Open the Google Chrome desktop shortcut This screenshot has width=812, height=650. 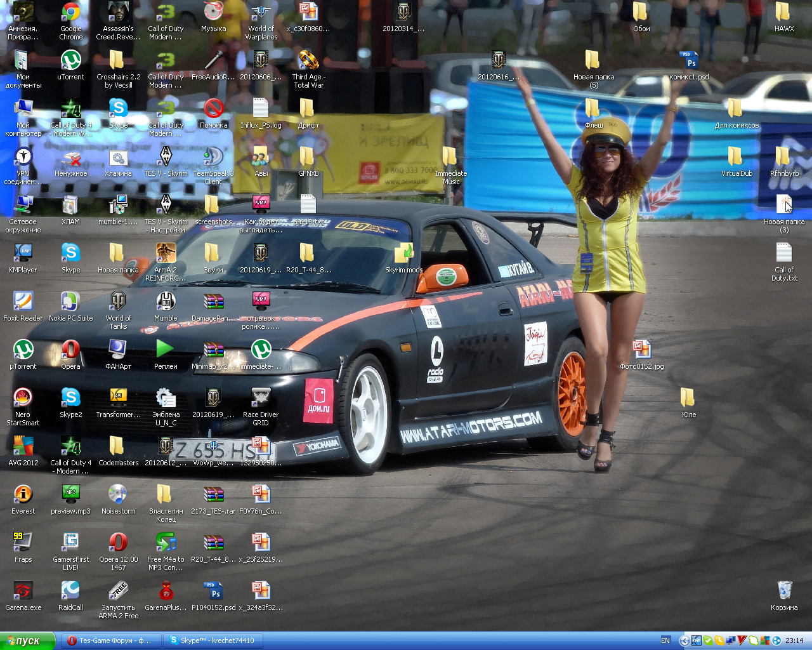pyautogui.click(x=70, y=13)
